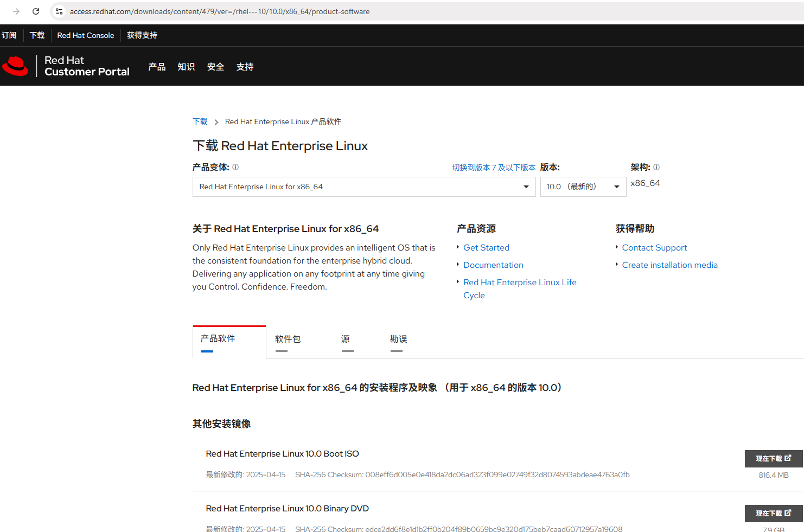
Task: Click the 其他安装镜像 section heading
Action: pos(221,424)
